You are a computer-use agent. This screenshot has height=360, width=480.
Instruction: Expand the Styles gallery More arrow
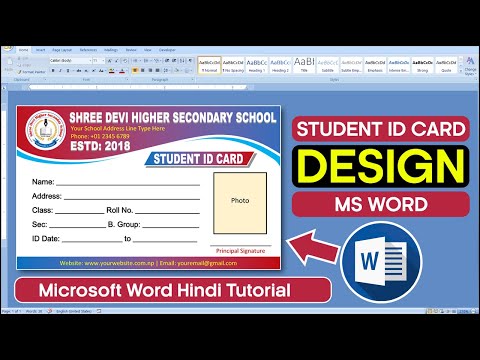461,71
